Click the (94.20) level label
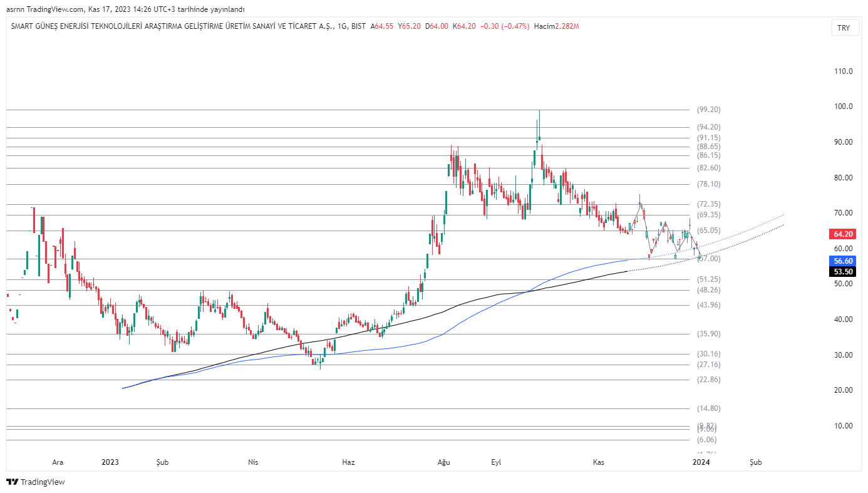The image size is (868, 493). click(x=709, y=127)
